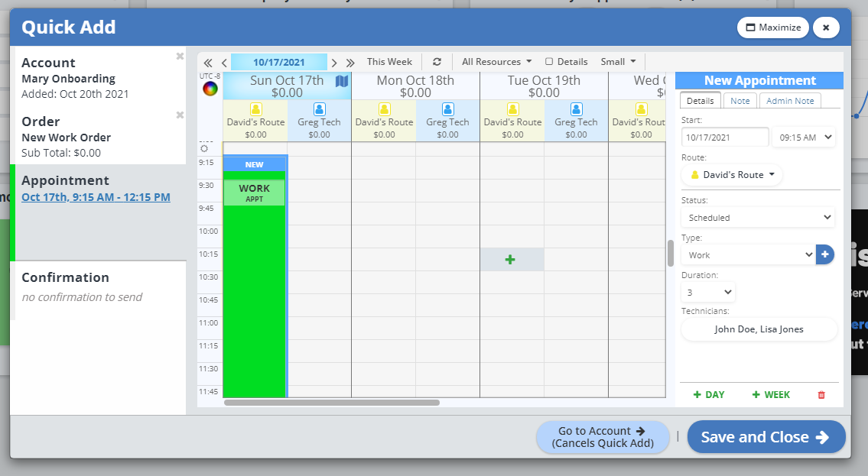This screenshot has width=868, height=476.
Task: Click the refresh calendar icon
Action: click(437, 62)
